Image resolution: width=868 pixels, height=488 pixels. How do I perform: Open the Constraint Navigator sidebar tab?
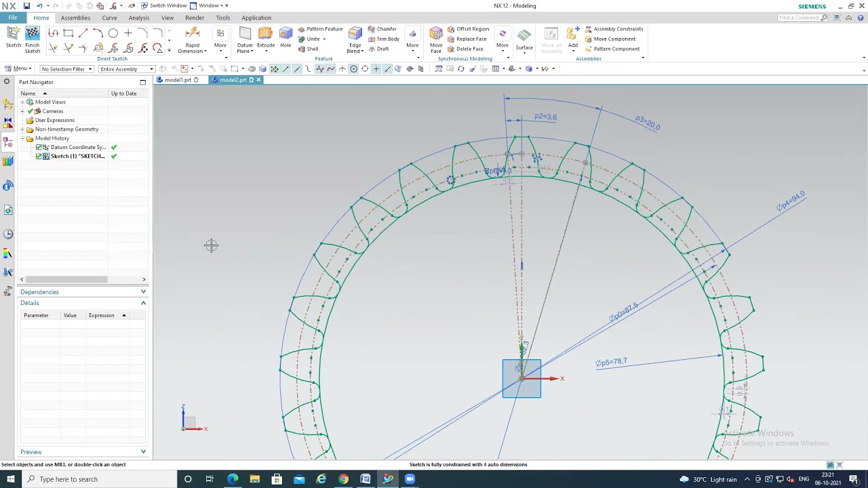(x=8, y=123)
